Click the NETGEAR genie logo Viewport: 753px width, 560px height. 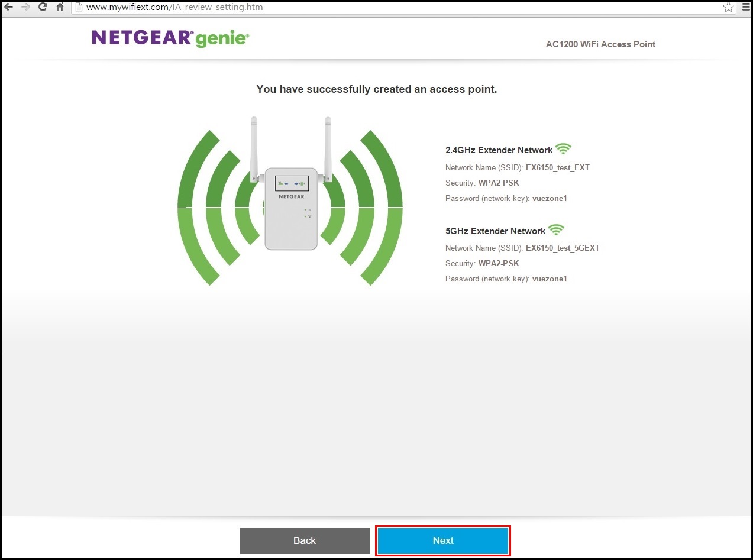pyautogui.click(x=170, y=38)
